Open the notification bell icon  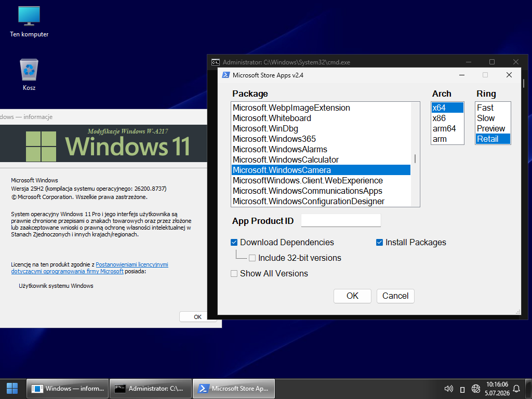pyautogui.click(x=516, y=389)
